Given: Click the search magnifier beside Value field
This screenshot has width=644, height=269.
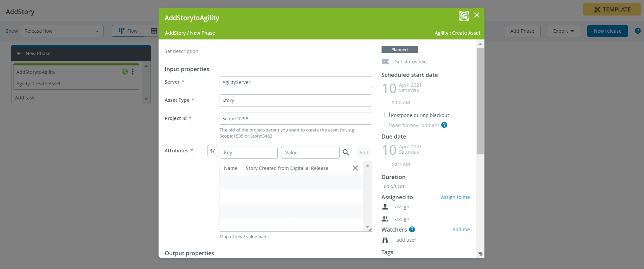Looking at the screenshot, I should pos(346,152).
